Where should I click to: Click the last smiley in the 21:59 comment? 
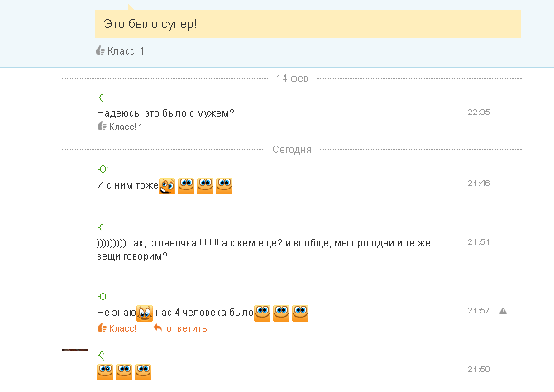point(143,372)
